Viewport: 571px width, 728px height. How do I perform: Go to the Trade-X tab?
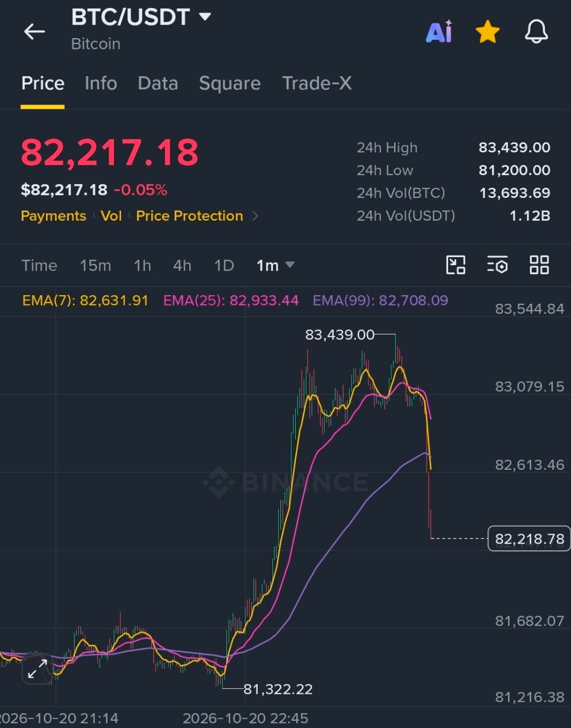point(317,84)
